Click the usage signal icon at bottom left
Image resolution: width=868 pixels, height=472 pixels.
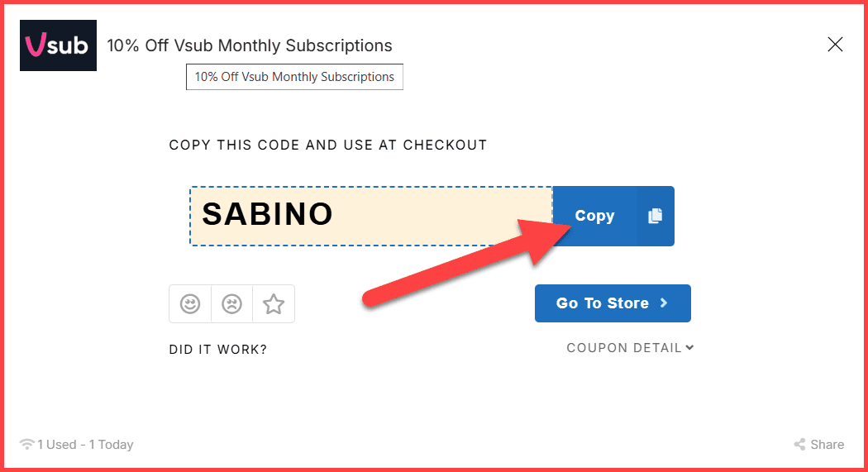tap(27, 445)
